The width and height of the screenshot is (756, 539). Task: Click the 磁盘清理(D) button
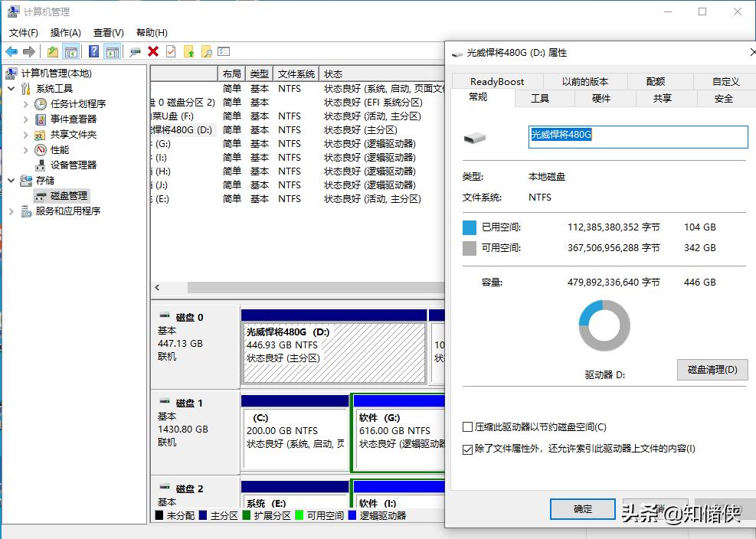[712, 369]
